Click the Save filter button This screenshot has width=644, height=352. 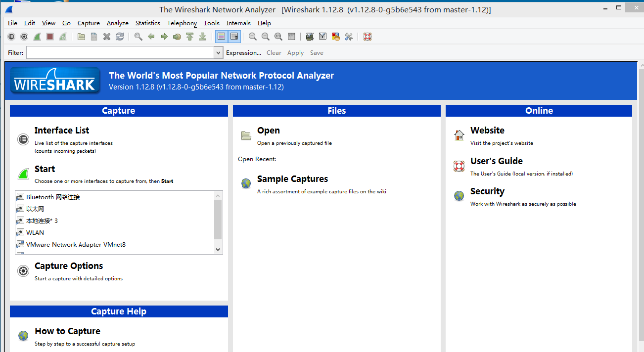coord(317,53)
